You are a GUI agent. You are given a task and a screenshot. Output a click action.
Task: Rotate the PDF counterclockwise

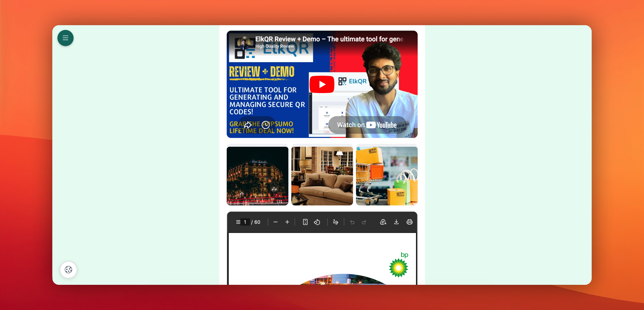pyautogui.click(x=317, y=222)
